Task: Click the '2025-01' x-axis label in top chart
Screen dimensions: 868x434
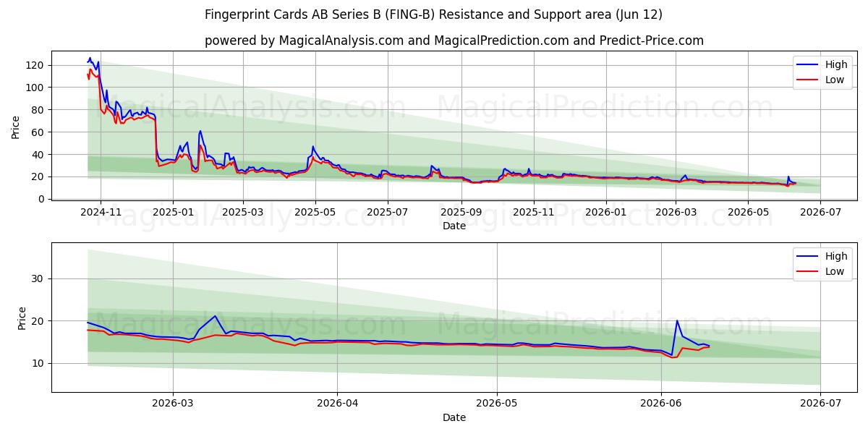Action: pos(172,213)
